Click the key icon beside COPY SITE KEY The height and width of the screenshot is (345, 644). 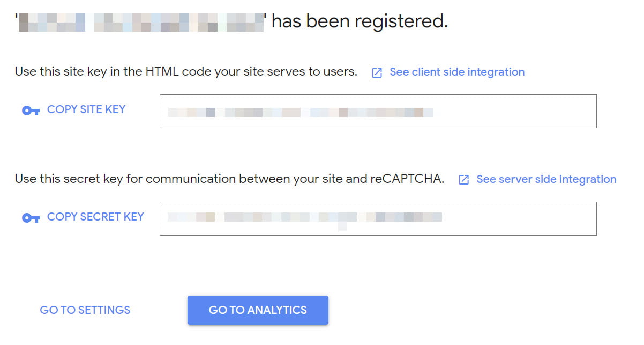[31, 111]
